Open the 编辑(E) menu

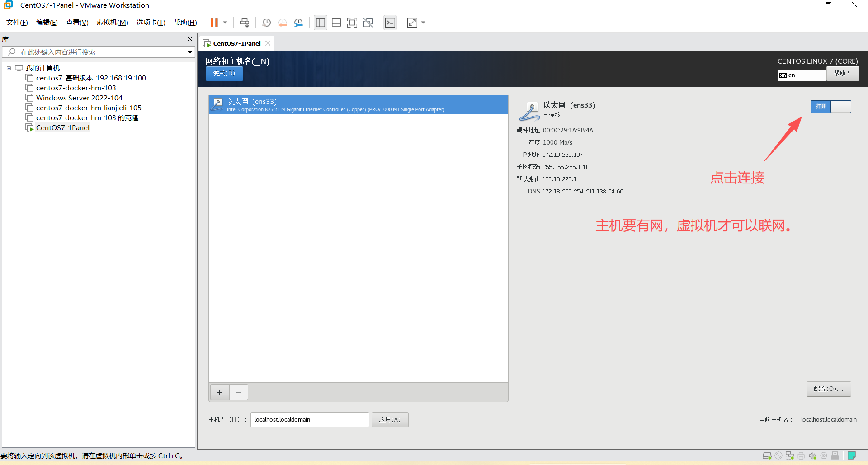coord(47,23)
